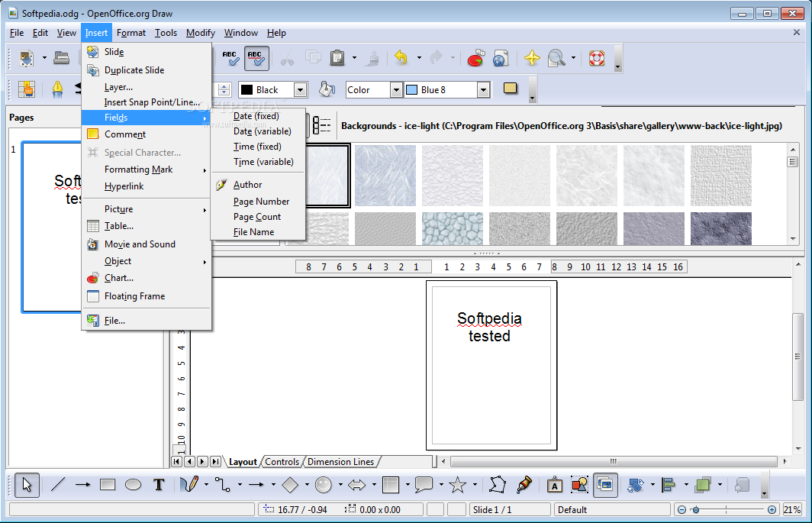Select the Curve drawing tool
The width and height of the screenshot is (812, 523).
[x=189, y=485]
